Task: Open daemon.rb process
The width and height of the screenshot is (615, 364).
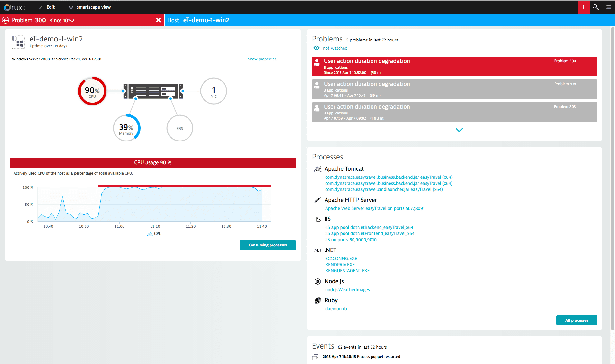Action: click(336, 309)
